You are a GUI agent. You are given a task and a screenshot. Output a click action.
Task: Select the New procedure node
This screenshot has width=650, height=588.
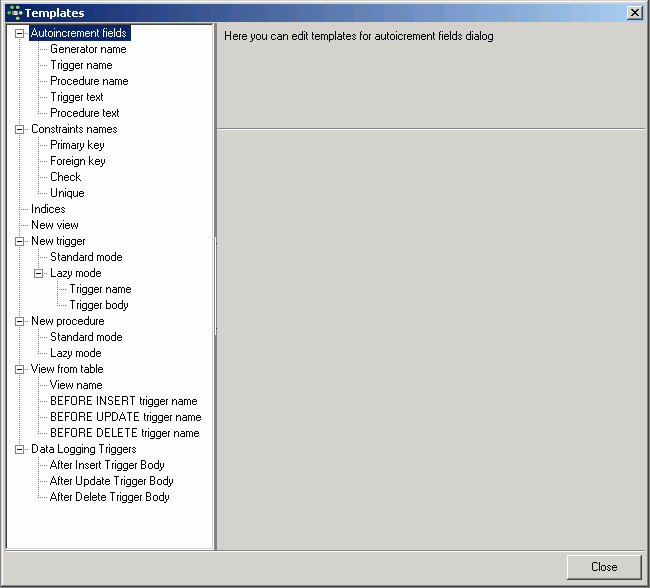coord(68,321)
